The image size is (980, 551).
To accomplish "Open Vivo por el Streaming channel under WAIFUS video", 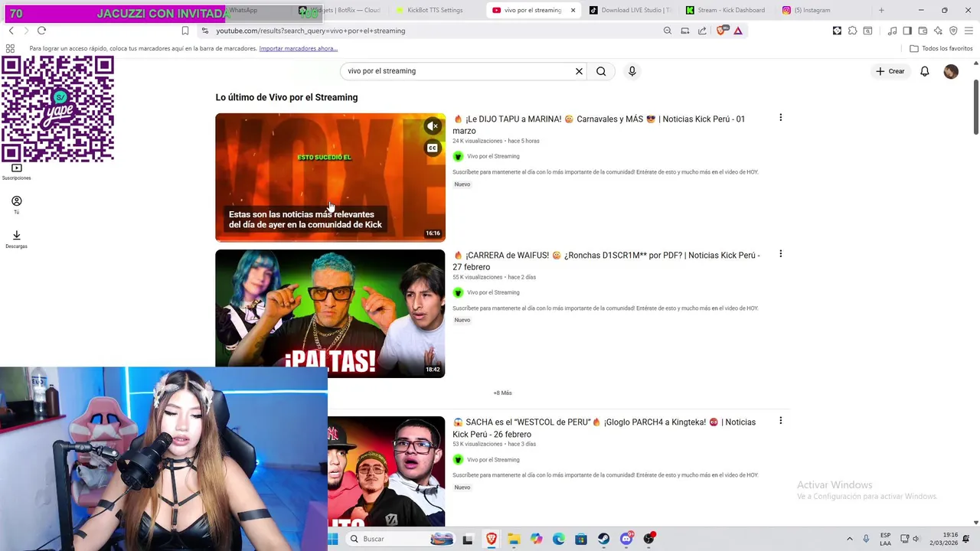I will (493, 292).
